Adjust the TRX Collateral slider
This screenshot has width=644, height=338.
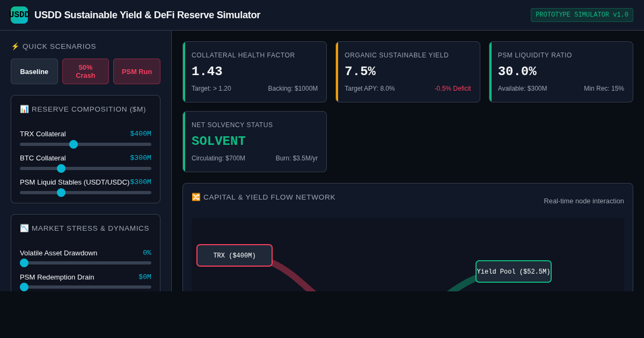(85, 144)
